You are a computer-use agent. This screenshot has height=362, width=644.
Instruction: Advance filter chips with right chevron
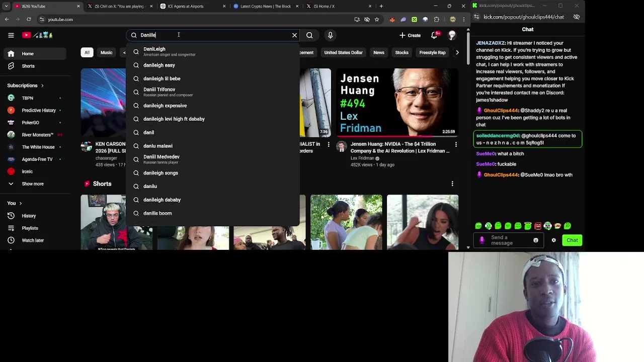457,52
